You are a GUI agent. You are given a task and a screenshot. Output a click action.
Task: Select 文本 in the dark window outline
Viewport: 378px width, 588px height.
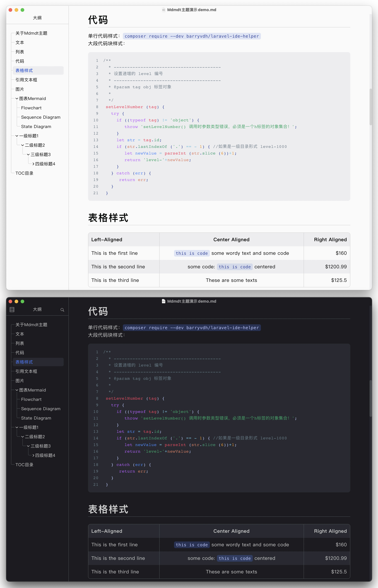tap(20, 334)
